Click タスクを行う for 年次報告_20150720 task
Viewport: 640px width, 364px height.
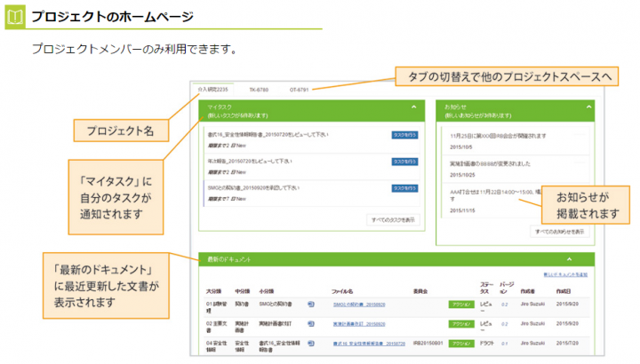pyautogui.click(x=404, y=162)
